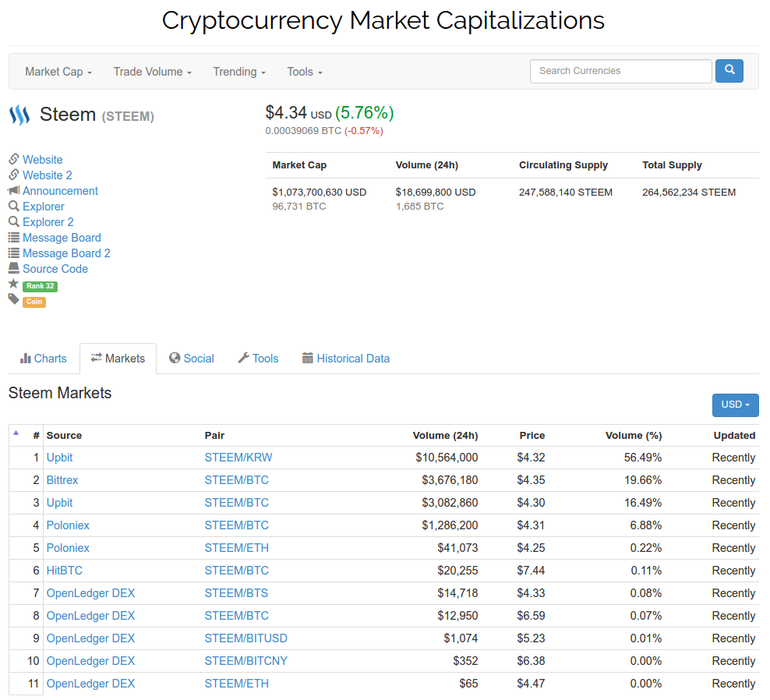Open Poloniex STEEM/ETH pair link
This screenshot has width=770, height=700.
(x=237, y=548)
